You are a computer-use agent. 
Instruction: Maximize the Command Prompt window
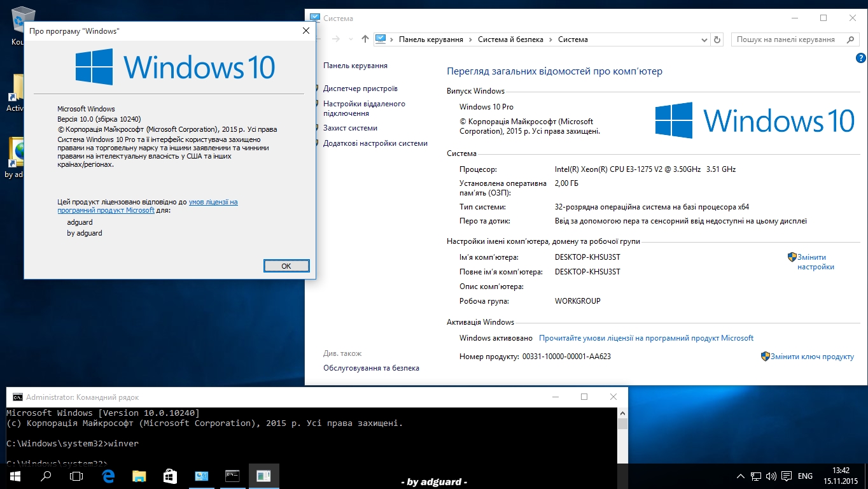pos(584,397)
